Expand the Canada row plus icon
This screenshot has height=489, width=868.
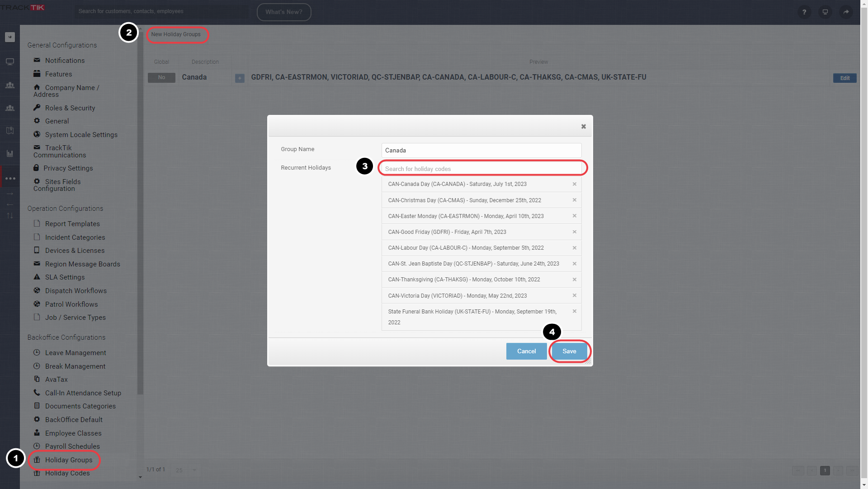(240, 78)
